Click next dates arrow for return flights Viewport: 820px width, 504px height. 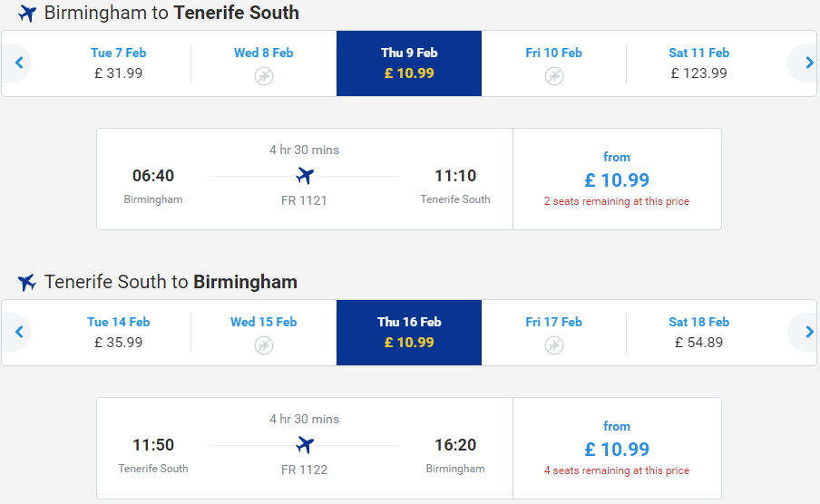(x=808, y=332)
